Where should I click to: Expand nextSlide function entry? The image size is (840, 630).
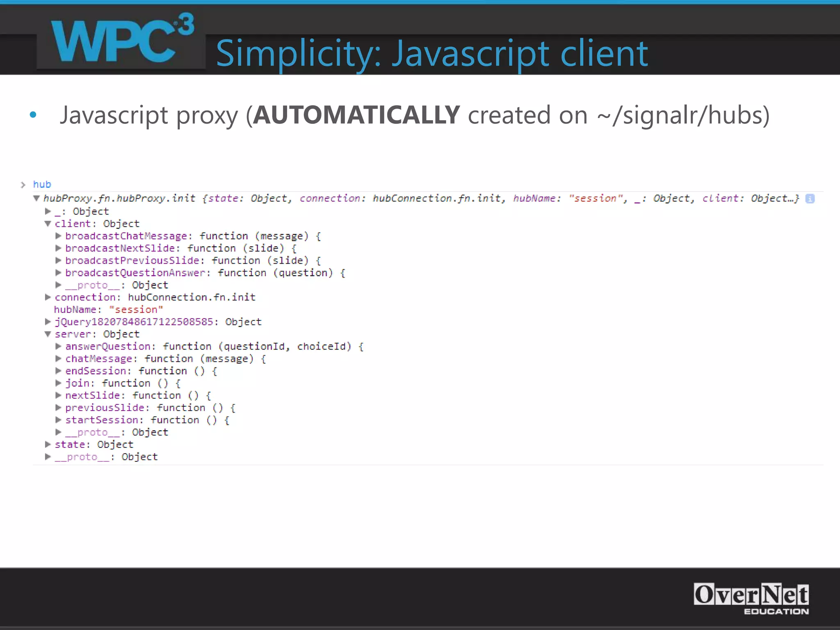pyautogui.click(x=58, y=395)
